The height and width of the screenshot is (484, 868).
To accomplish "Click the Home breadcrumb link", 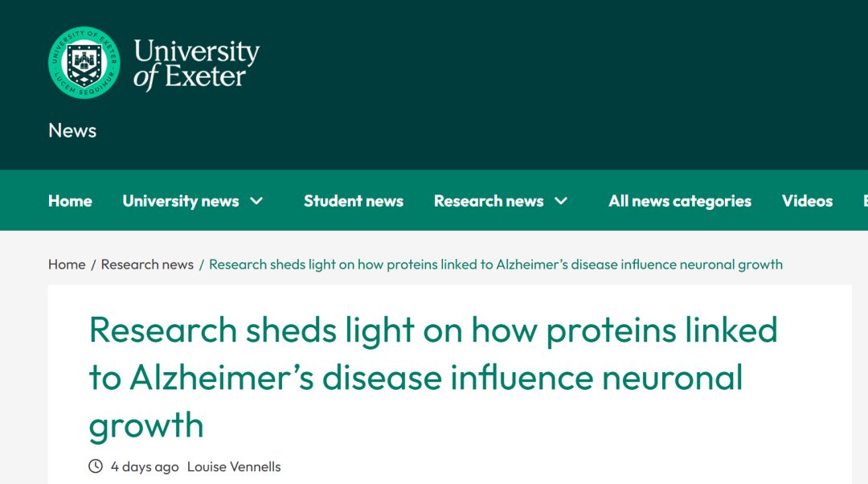I will click(67, 265).
